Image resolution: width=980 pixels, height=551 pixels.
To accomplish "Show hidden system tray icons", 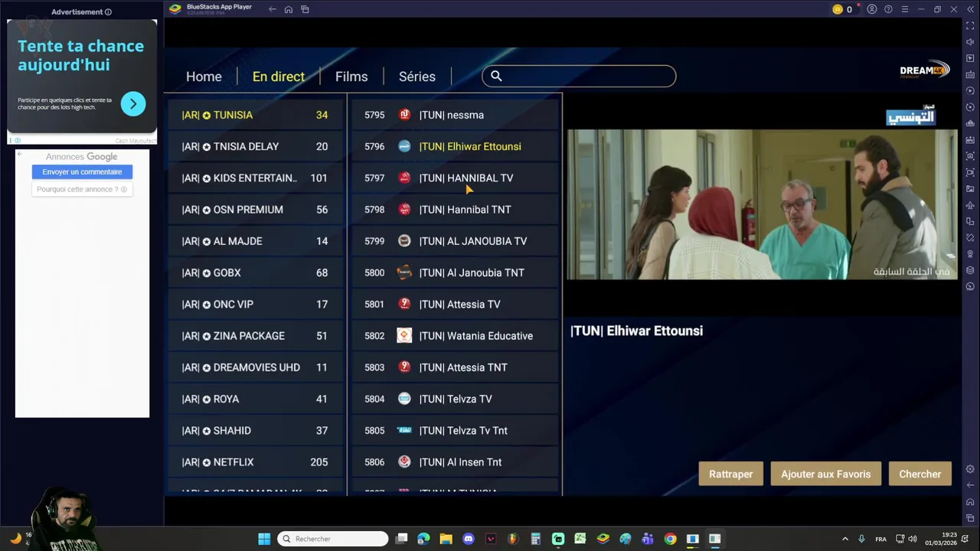I will (x=844, y=539).
